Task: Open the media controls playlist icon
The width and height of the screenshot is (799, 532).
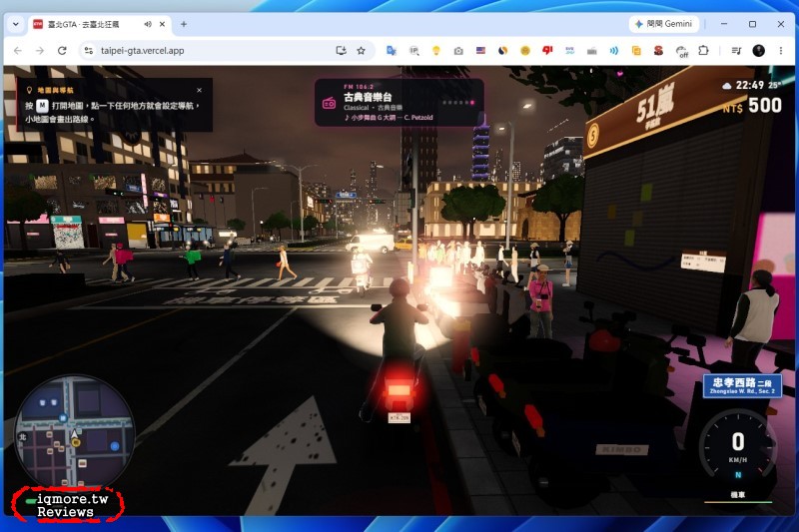Action: coord(736,50)
